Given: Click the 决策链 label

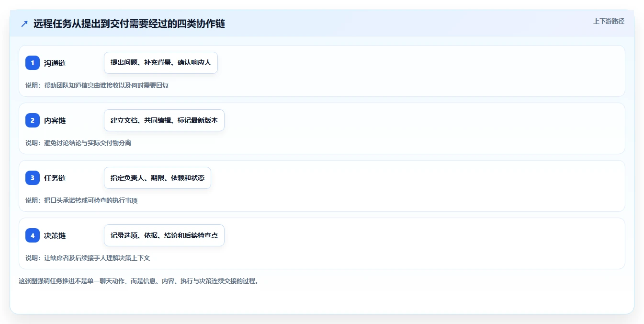Looking at the screenshot, I should pyautogui.click(x=55, y=235).
